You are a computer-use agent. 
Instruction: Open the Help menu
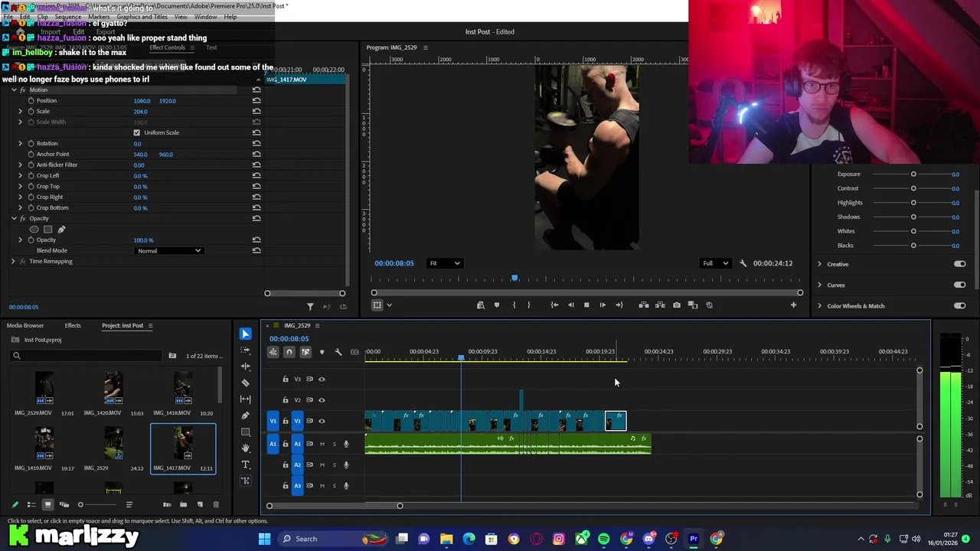click(x=230, y=17)
